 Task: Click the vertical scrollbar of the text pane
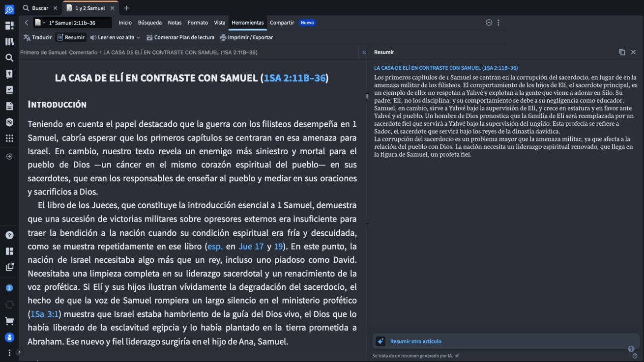point(367,96)
